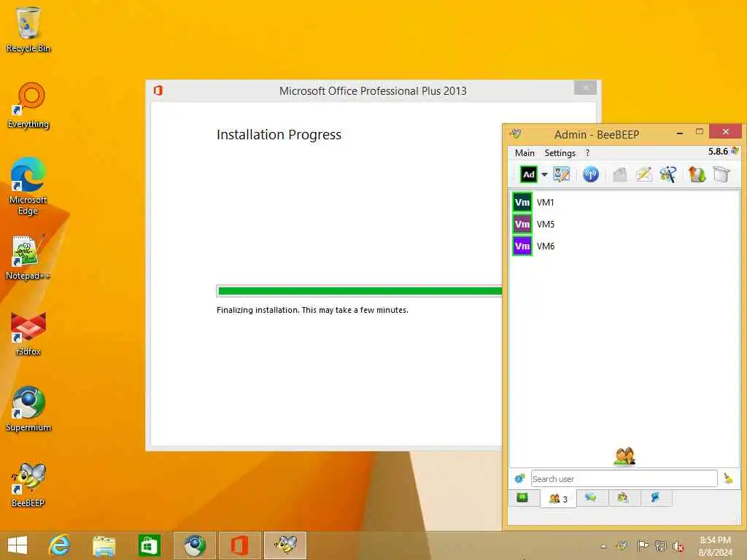Click the BeeBEEP icon in the system tray
Screen dimensions: 747x560
pos(622,545)
